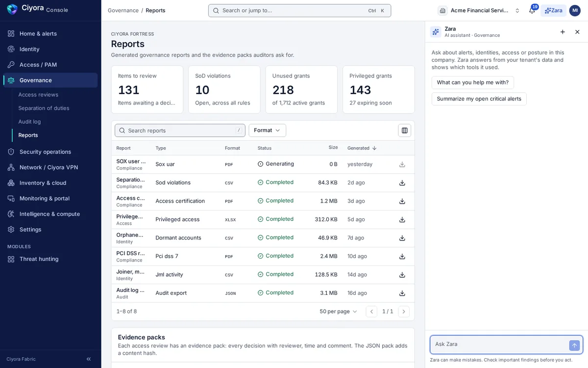Open the 50 per page dropdown
The height and width of the screenshot is (368, 588).
339,312
